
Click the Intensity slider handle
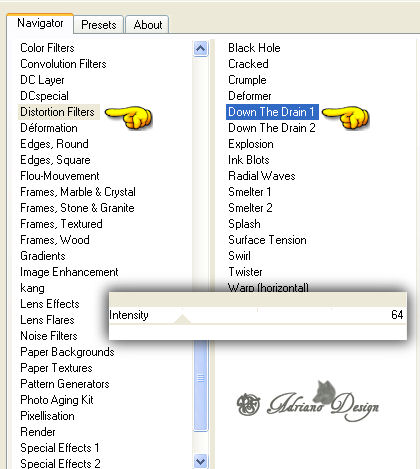(x=182, y=319)
